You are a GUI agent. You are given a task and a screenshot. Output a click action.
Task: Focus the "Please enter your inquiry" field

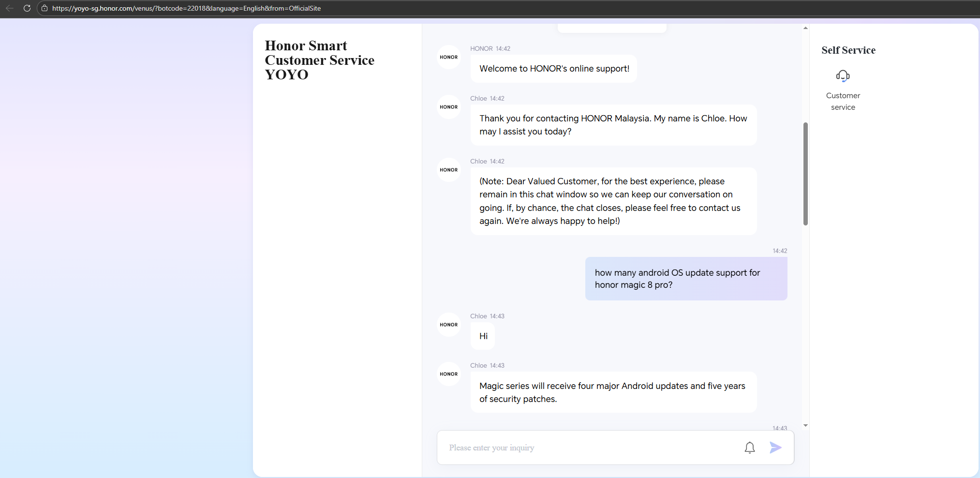tap(590, 448)
